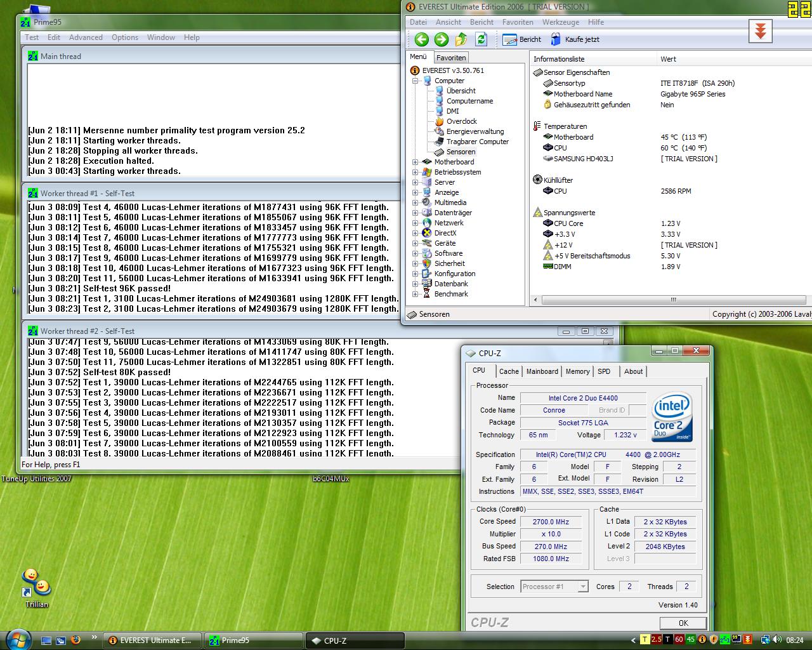This screenshot has height=650, width=812.
Task: Switch to the Memory tab in CPU-Z
Action: (577, 372)
